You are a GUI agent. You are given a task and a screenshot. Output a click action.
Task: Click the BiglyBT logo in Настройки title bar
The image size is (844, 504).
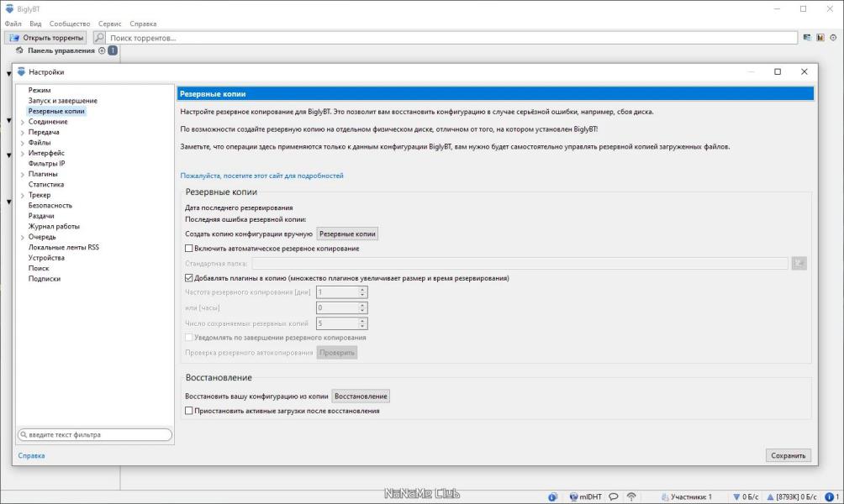21,71
